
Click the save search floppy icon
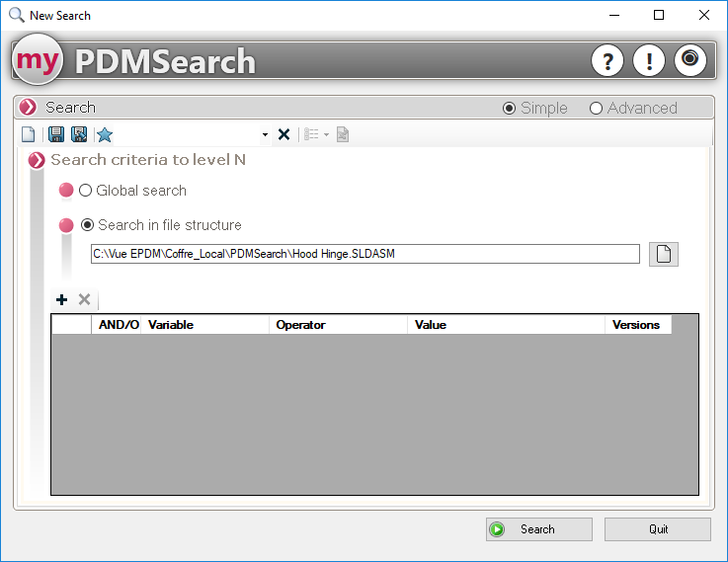coord(56,134)
